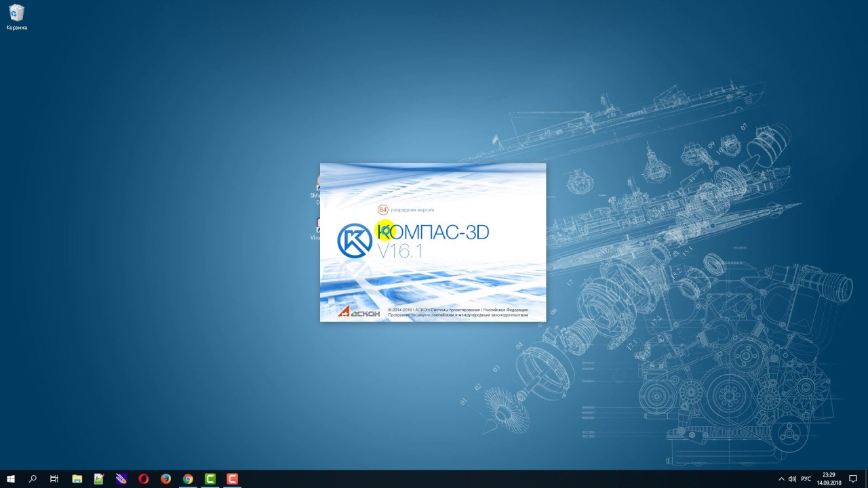The width and height of the screenshot is (868, 488).
Task: Open the Windows Start menu
Action: [x=11, y=479]
